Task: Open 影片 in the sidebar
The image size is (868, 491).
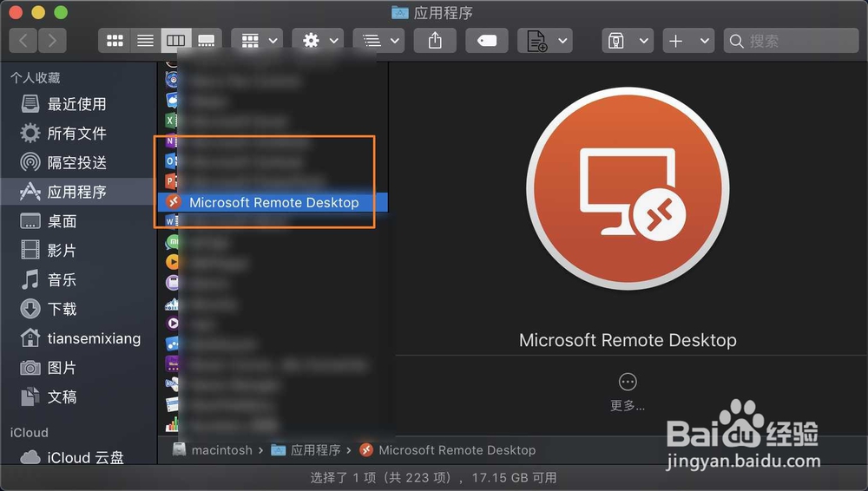Action: pyautogui.click(x=77, y=250)
